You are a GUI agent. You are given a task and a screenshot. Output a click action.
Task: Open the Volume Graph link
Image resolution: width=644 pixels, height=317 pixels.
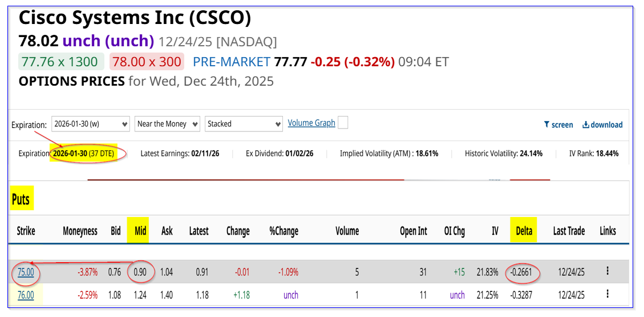point(311,123)
